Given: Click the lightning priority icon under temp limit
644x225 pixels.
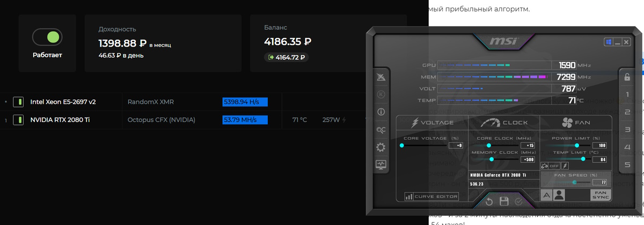Looking at the screenshot, I should [x=565, y=166].
